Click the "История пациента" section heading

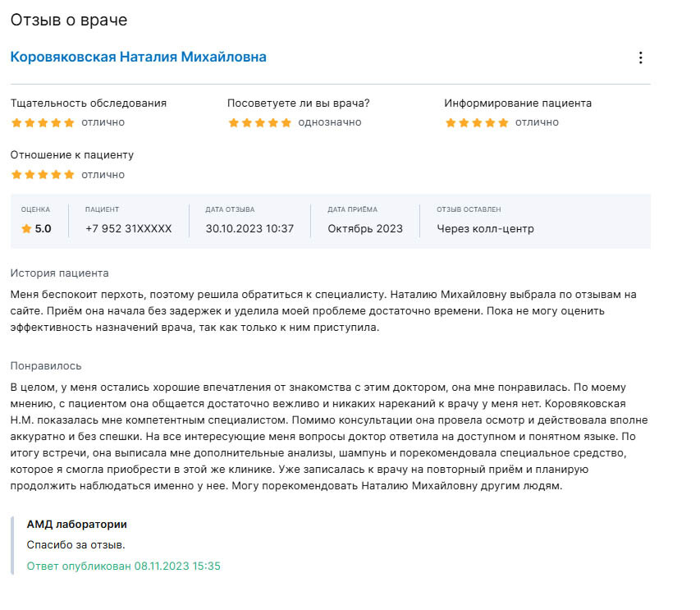click(x=59, y=273)
